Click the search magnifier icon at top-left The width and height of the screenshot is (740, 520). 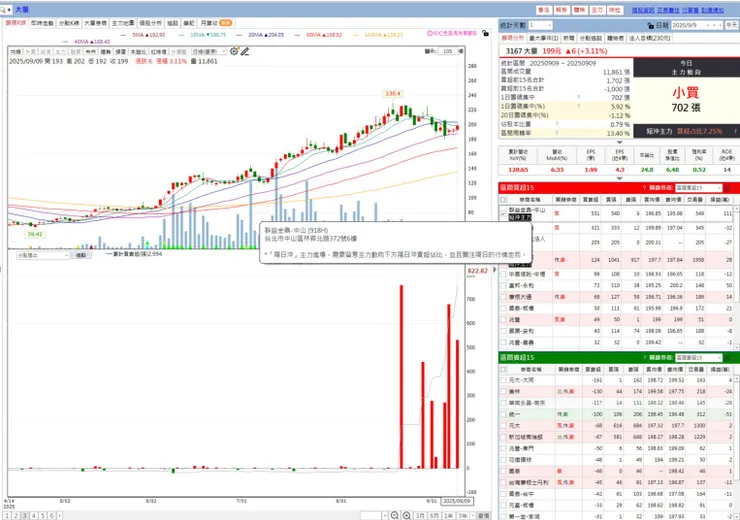click(3, 9)
